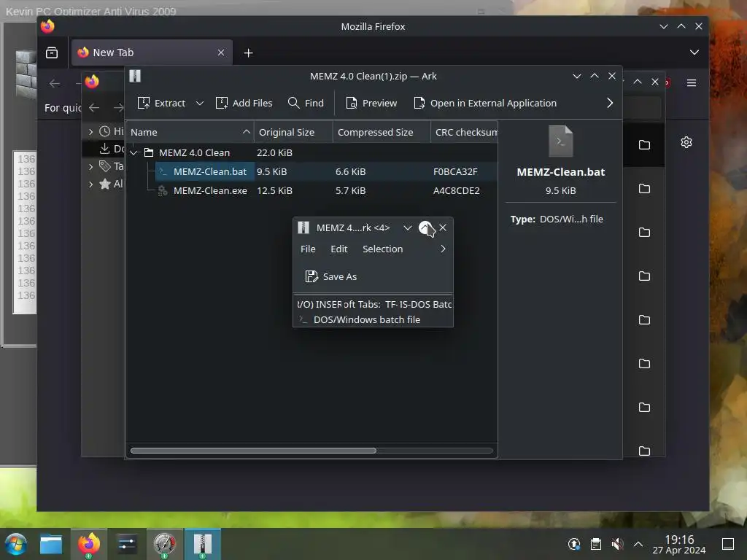Expand the All Bookmarks star item
The width and height of the screenshot is (747, 560).
coord(91,184)
